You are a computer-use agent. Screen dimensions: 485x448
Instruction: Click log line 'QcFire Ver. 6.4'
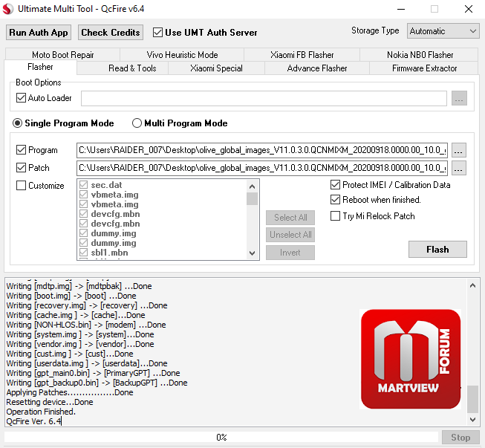pyautogui.click(x=33, y=421)
